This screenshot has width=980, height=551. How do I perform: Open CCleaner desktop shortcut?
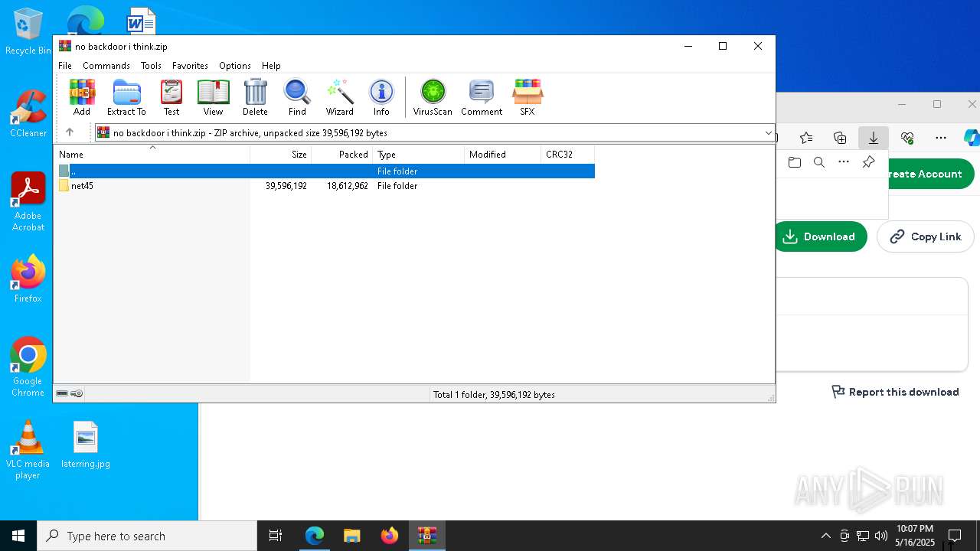coord(28,113)
